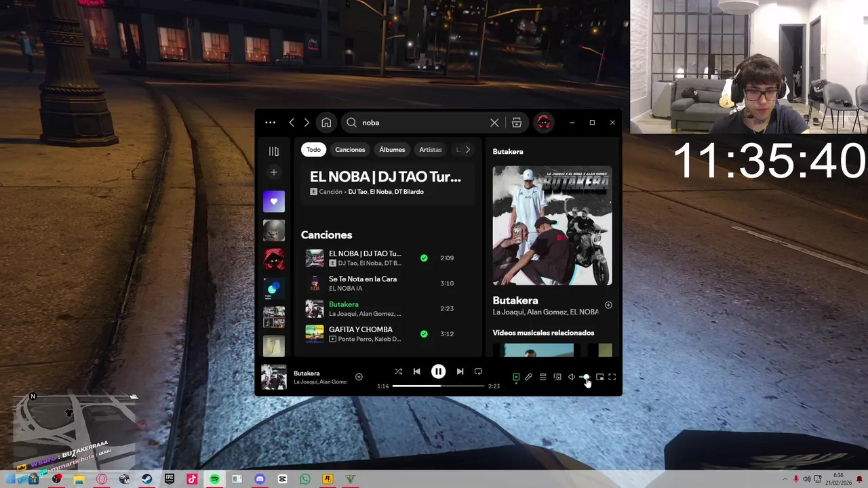Screen dimensions: 868x488
Task: Mute with the Spotify speaker icon
Action: [x=571, y=377]
